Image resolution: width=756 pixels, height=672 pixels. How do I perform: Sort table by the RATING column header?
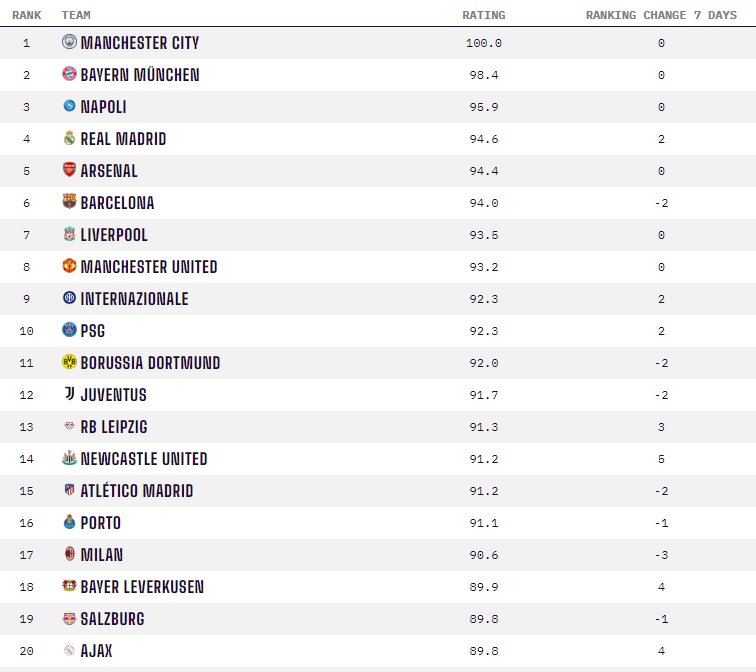tap(483, 15)
